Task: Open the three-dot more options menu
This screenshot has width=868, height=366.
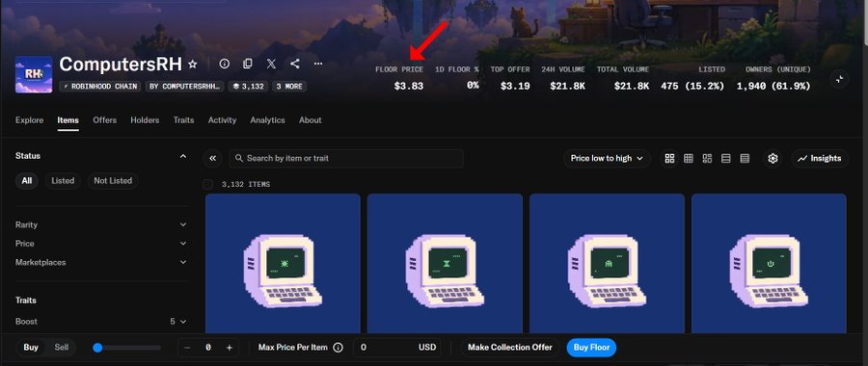Action: pyautogui.click(x=318, y=64)
